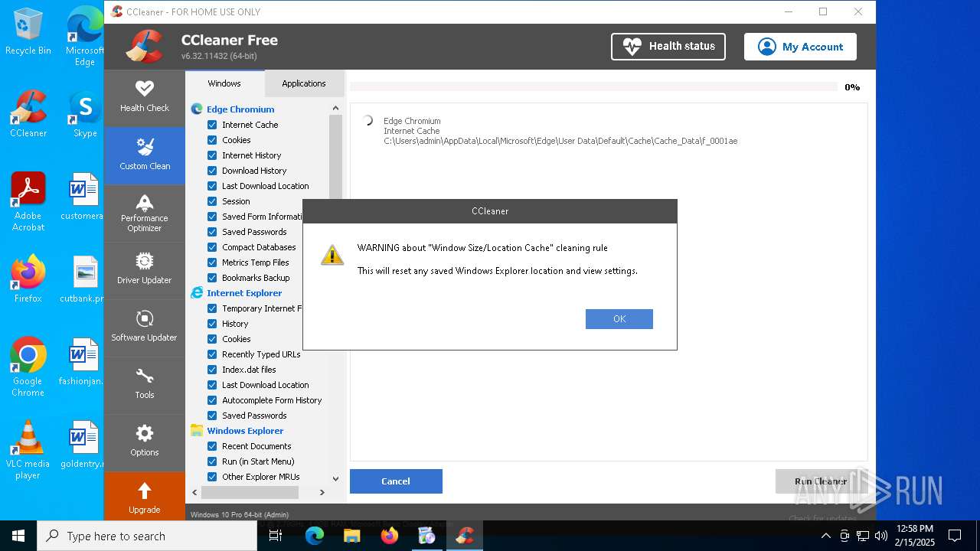The image size is (980, 551).
Task: Toggle the Download History checkbox
Action: click(212, 171)
